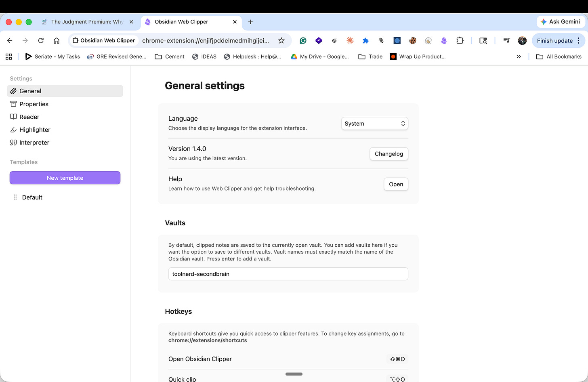Open the Finish update overflow menu
Screen dimensions: 588x382
point(579,40)
